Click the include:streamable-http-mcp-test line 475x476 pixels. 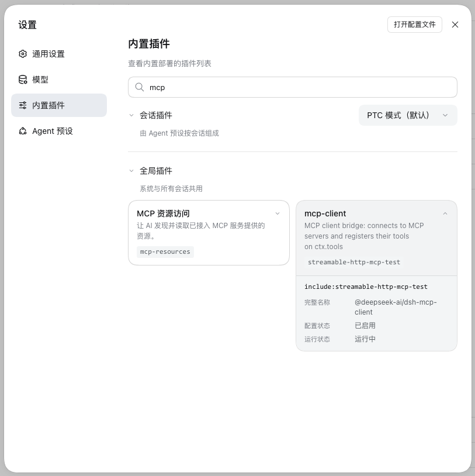point(366,287)
